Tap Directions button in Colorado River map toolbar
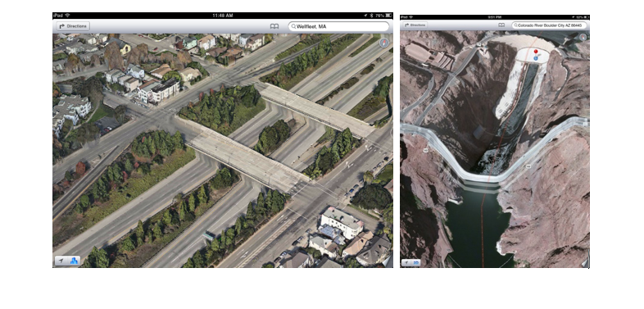Screen dimensions: 644x309 (x=415, y=25)
